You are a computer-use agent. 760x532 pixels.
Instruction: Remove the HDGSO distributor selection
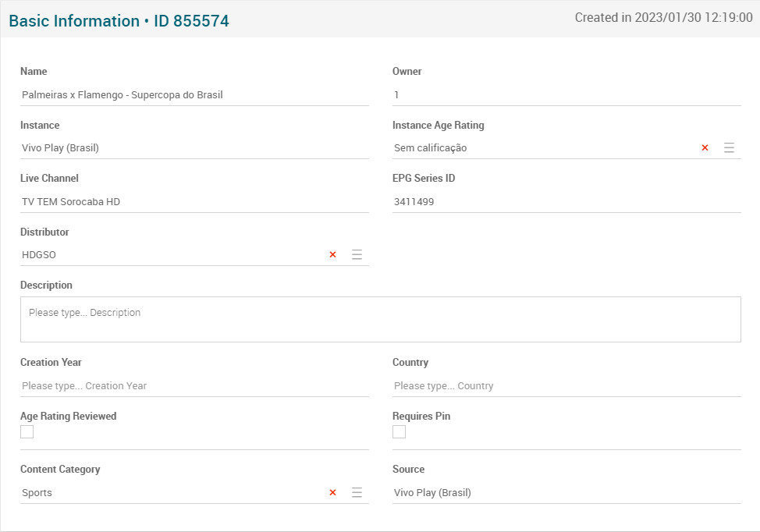(332, 254)
